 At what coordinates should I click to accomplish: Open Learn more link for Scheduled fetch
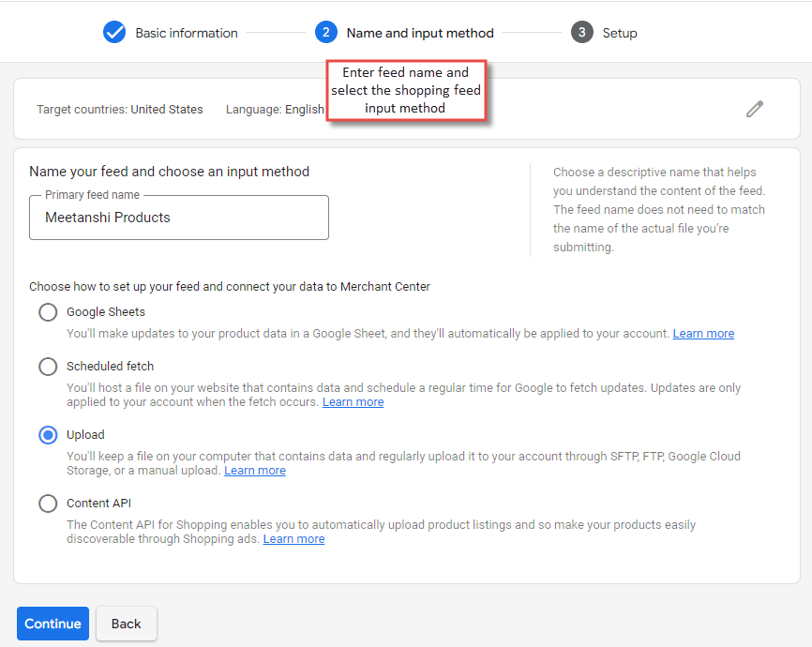point(353,402)
